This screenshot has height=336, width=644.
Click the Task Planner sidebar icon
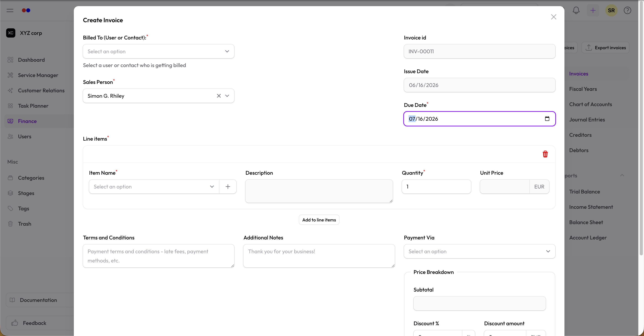[10, 106]
